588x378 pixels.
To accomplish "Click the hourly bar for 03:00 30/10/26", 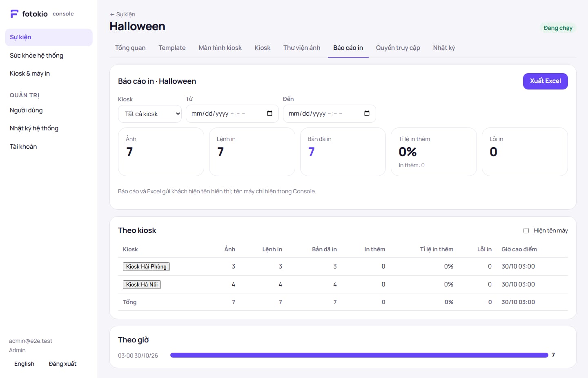I will click(359, 355).
